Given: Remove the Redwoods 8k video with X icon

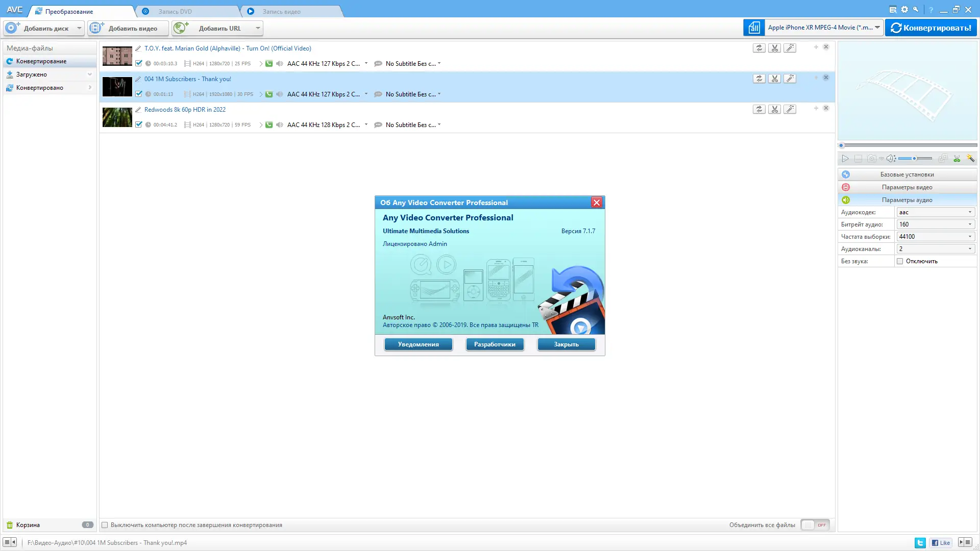Looking at the screenshot, I should [826, 108].
